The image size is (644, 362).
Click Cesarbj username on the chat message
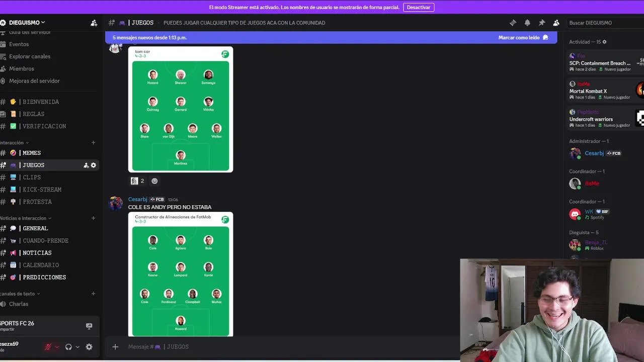click(x=137, y=200)
